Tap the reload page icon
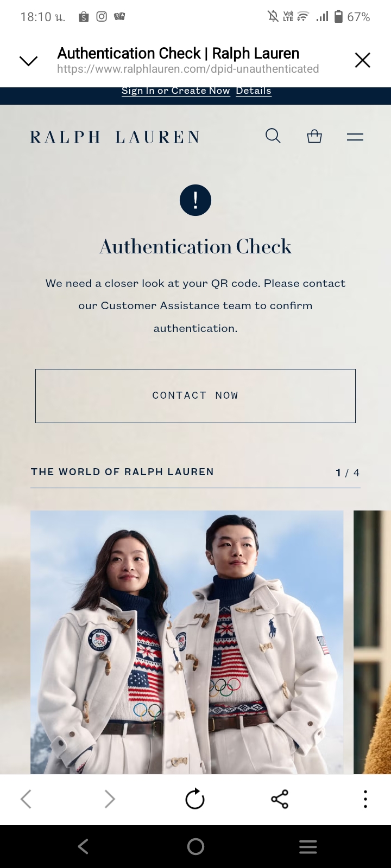Screen dimensions: 391x868 195,799
